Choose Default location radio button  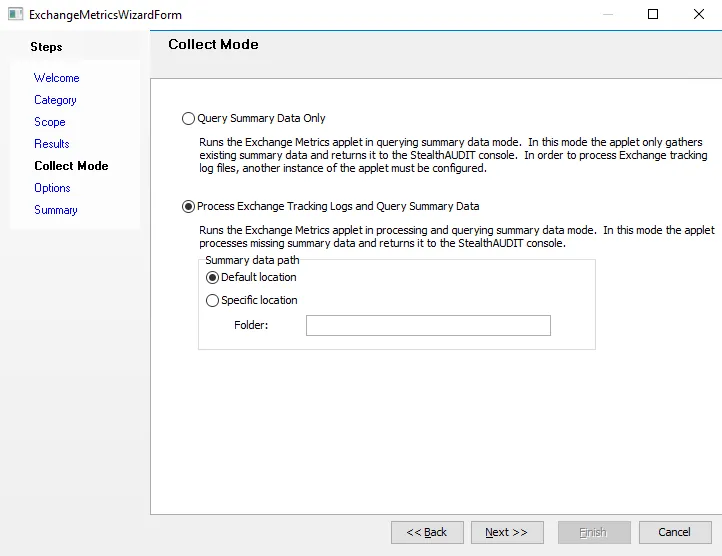[212, 277]
